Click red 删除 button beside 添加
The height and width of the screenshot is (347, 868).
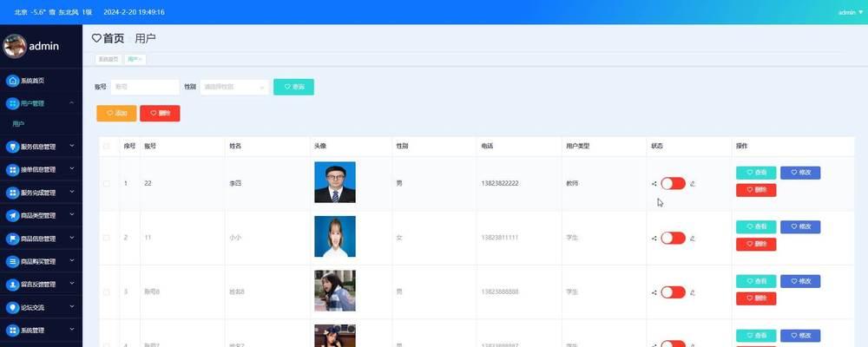[160, 113]
